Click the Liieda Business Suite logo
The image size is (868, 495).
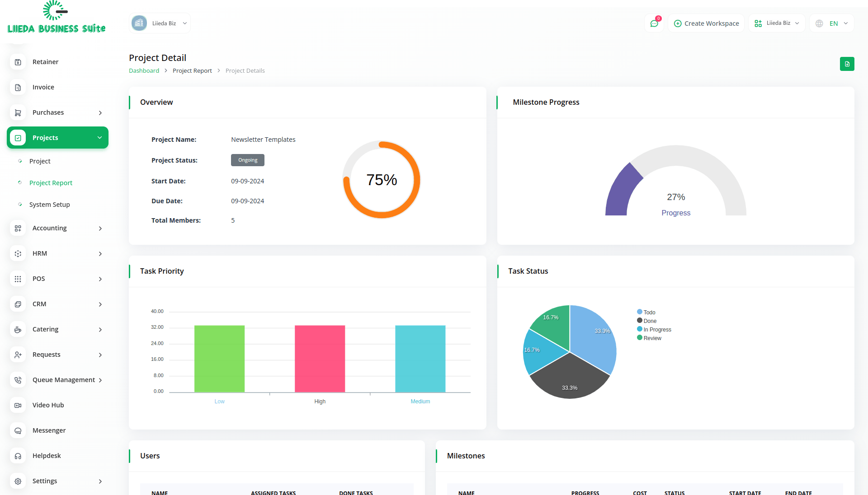pos(57,18)
